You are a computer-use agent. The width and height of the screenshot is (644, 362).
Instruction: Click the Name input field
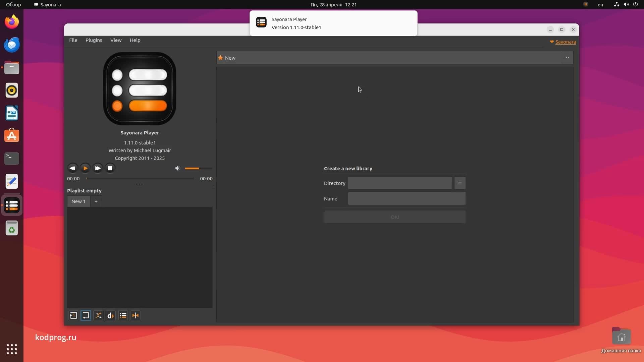407,199
